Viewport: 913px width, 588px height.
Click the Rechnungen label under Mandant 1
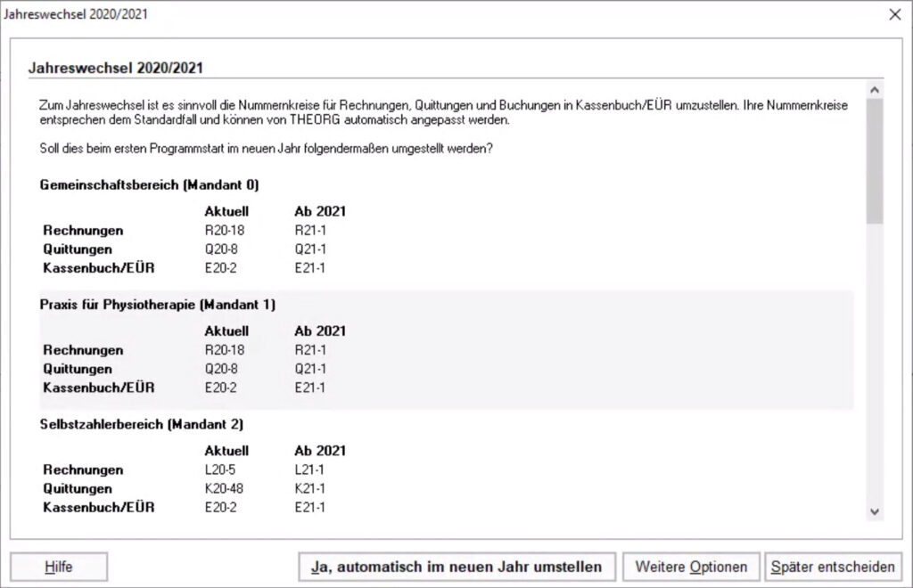coord(84,350)
